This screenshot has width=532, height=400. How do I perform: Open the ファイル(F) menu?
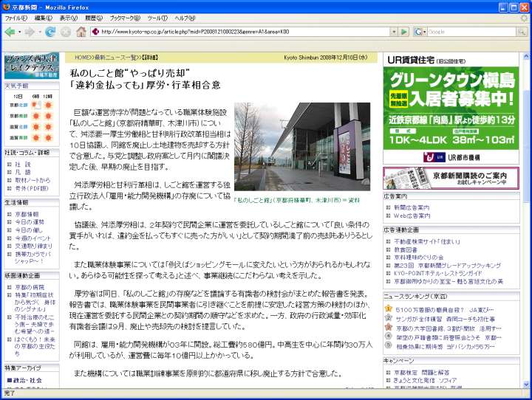(x=16, y=18)
